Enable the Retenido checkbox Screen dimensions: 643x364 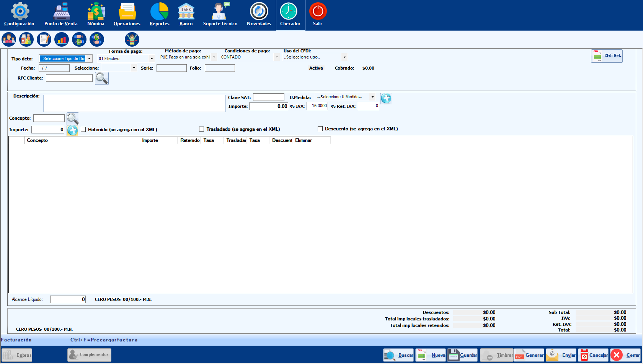coord(83,130)
